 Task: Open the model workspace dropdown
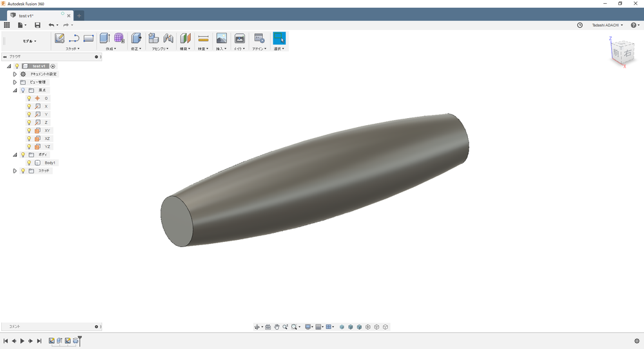[x=30, y=41]
